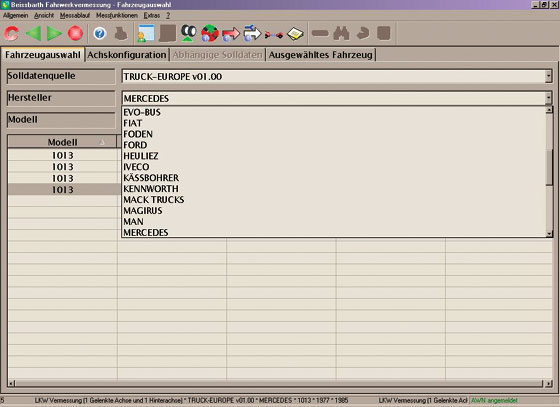Viewport: 560px width, 407px height.
Task: Click the dropdown list scrollbar thumb
Action: coord(549,168)
